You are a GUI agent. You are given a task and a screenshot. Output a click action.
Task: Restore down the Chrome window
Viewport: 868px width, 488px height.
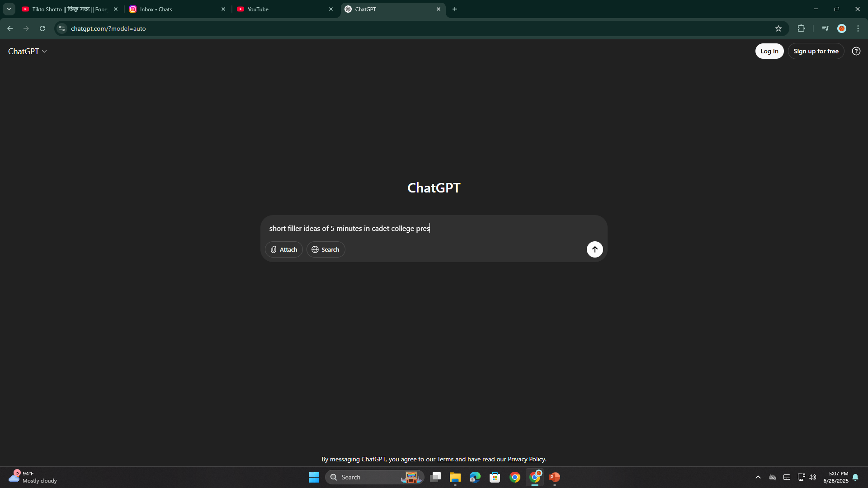tap(837, 9)
